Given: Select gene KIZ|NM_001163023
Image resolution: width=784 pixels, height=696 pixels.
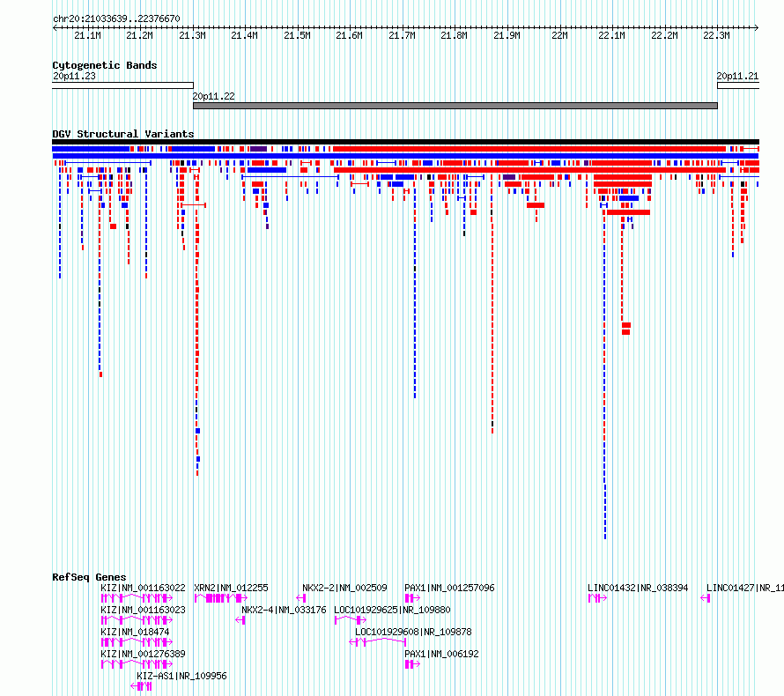Looking at the screenshot, I should coord(143,610).
